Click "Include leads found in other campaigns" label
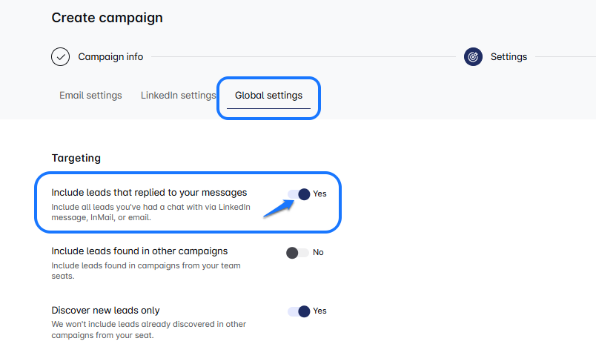The image size is (596, 364). pyautogui.click(x=139, y=251)
